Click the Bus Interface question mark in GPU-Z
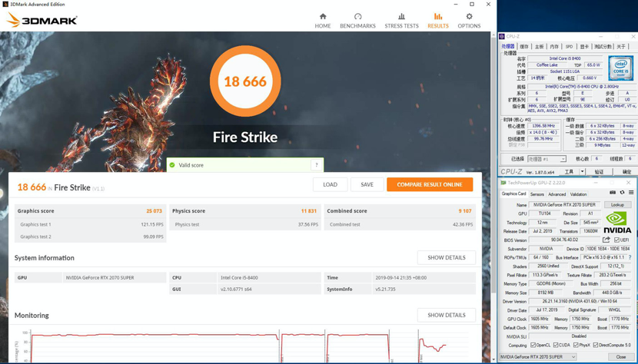This screenshot has width=638, height=364. pyautogui.click(x=630, y=257)
